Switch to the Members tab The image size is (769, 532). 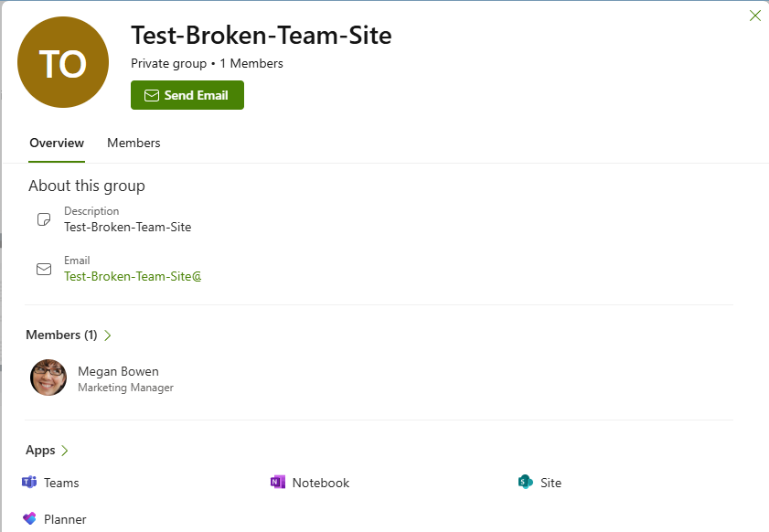(134, 143)
